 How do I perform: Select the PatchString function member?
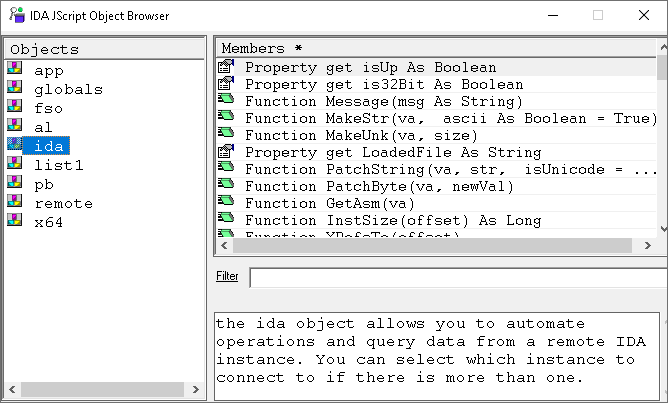(x=436, y=170)
